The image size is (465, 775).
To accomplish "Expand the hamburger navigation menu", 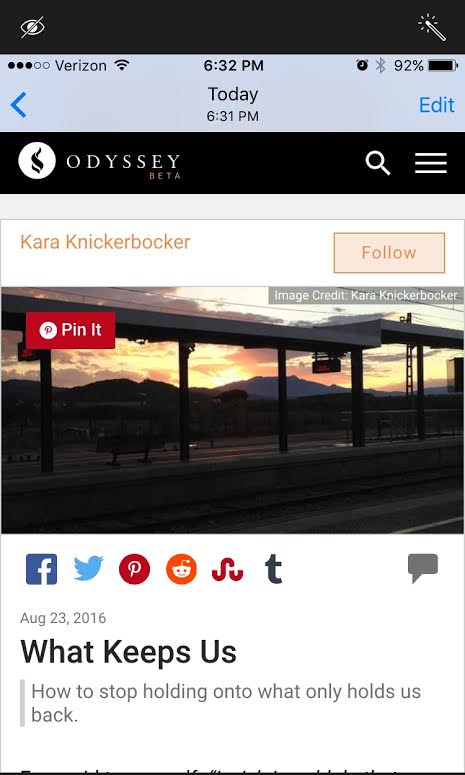I will [431, 163].
